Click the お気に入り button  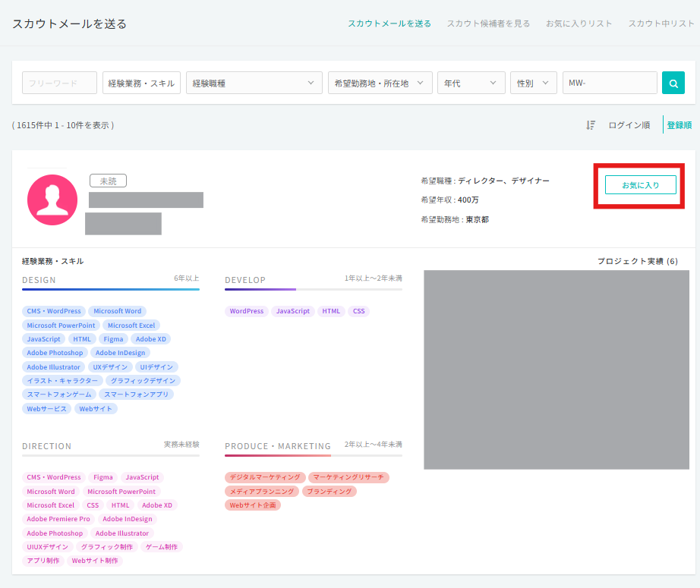[x=640, y=185]
